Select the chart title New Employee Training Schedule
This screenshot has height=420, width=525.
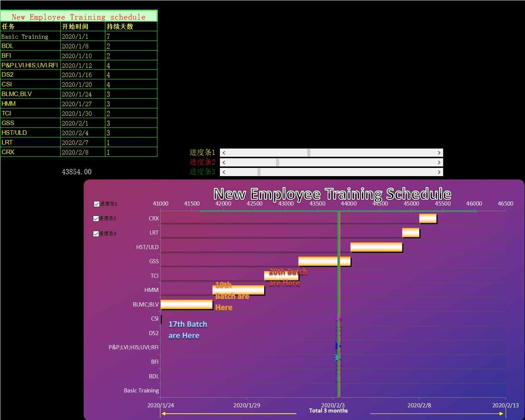point(332,194)
